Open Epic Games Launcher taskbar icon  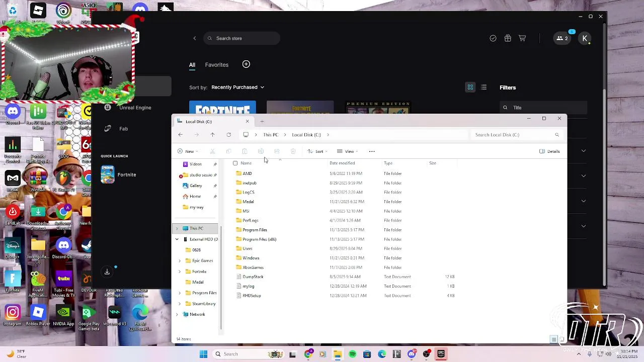[441, 354]
